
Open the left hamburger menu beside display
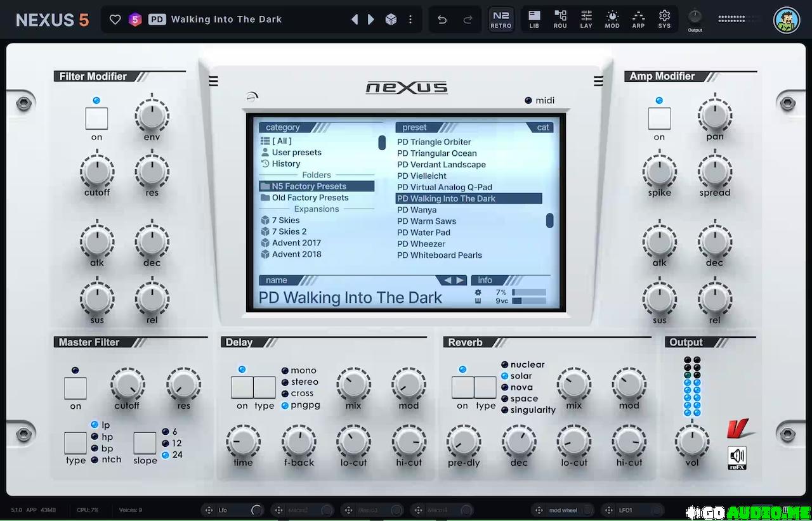tap(213, 81)
